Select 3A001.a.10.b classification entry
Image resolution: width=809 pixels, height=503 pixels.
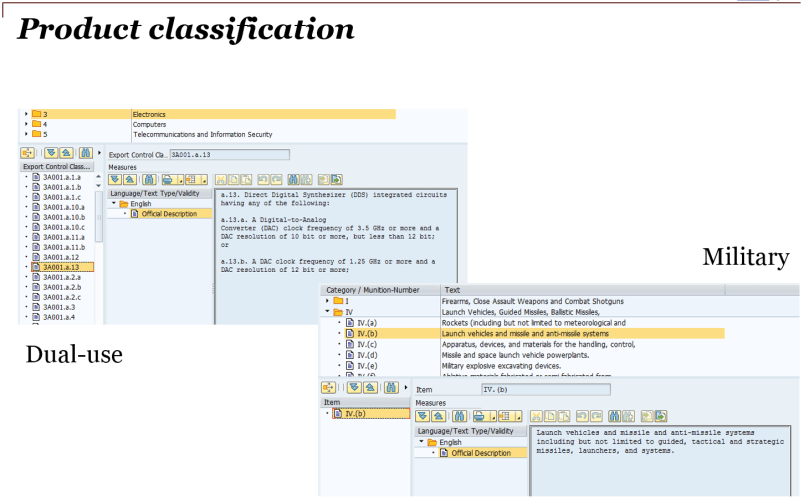(64, 217)
